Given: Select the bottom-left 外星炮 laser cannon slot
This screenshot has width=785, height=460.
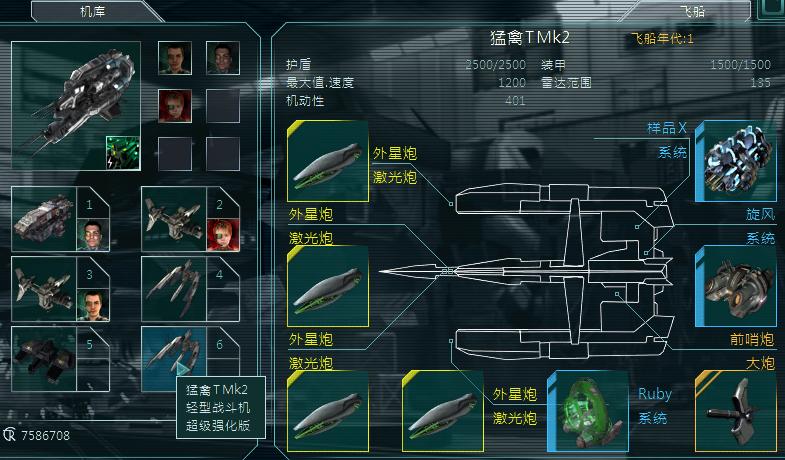Looking at the screenshot, I should [328, 411].
